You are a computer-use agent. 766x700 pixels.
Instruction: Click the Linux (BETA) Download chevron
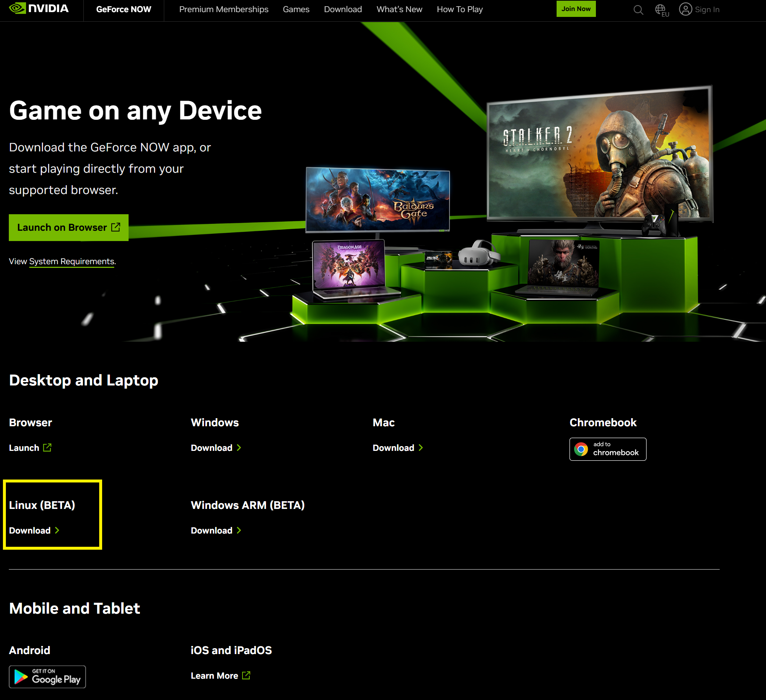point(57,530)
